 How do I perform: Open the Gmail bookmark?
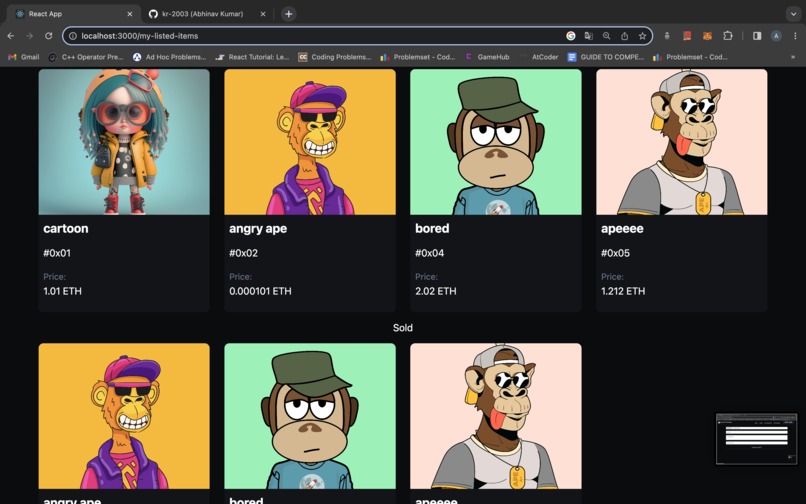pos(24,57)
